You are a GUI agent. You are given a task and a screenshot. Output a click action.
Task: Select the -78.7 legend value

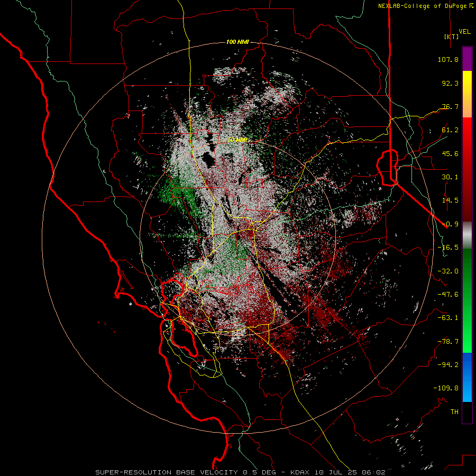click(x=448, y=342)
